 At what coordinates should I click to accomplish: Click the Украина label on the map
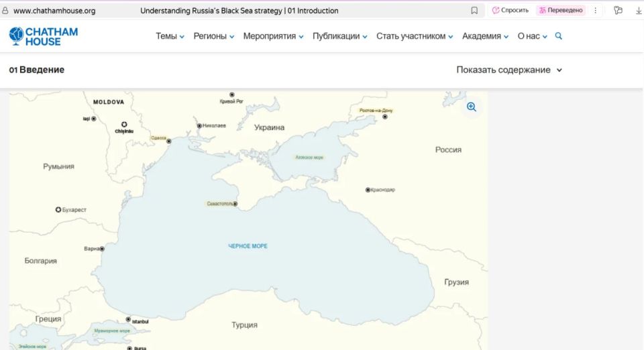tap(269, 127)
